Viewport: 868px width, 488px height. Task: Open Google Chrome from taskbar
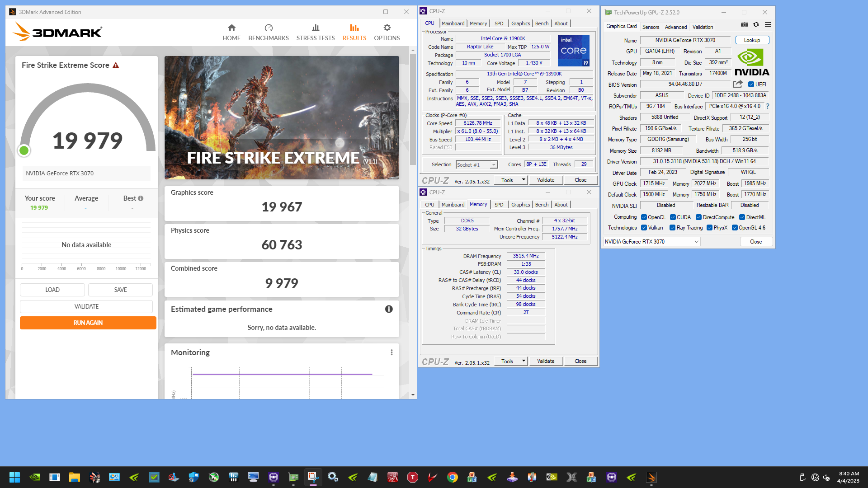coord(453,477)
